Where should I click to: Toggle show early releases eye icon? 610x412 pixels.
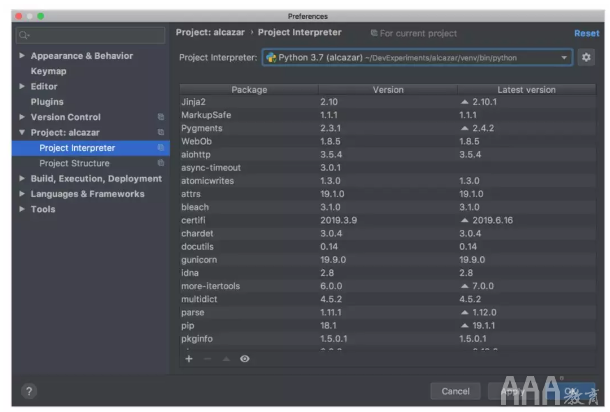pyautogui.click(x=245, y=359)
